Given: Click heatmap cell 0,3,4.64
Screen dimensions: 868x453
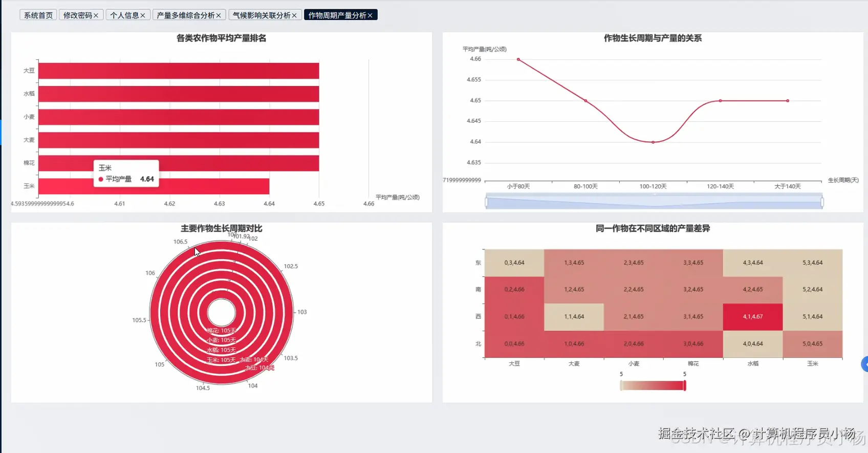Looking at the screenshot, I should tap(514, 263).
